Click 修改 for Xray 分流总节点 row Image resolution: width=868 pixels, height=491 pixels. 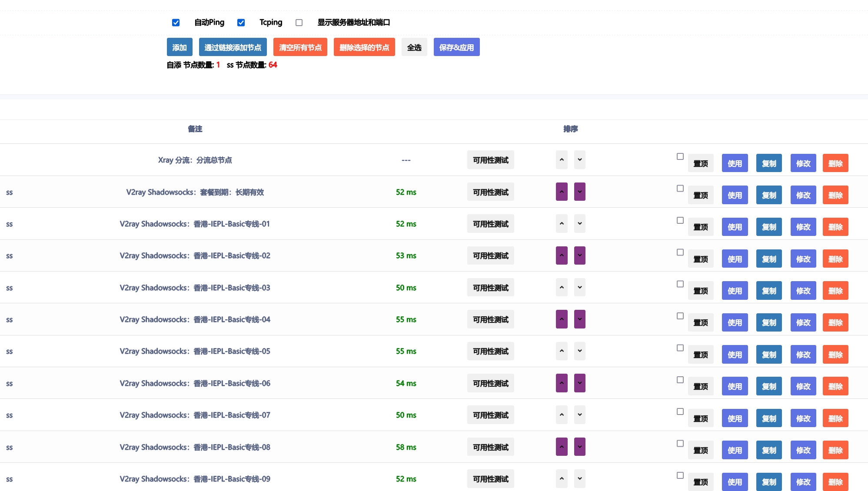click(x=803, y=163)
